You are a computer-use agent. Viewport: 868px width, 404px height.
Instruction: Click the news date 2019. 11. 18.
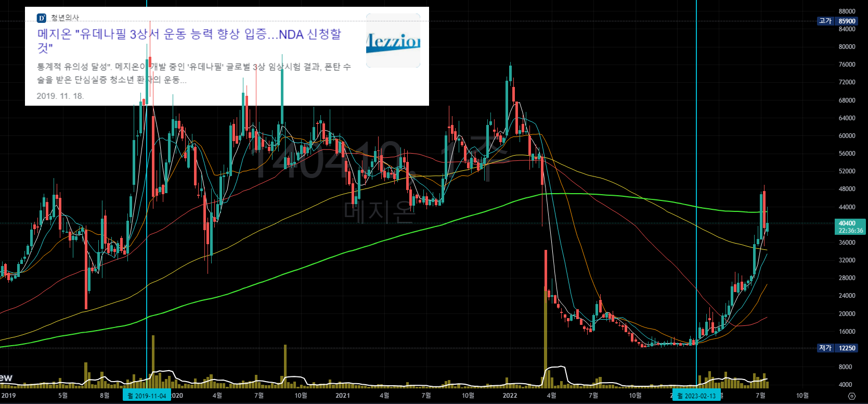[60, 96]
